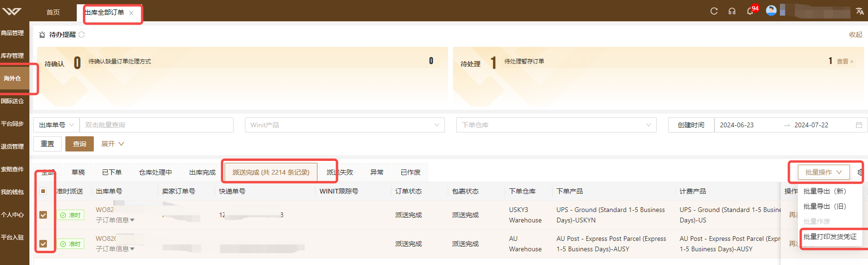Click the 双击批量查询 order number input
The image size is (868, 265).
[156, 125]
